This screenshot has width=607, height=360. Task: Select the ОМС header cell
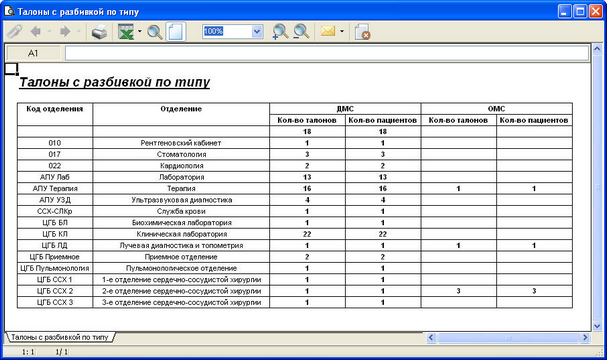coord(497,109)
